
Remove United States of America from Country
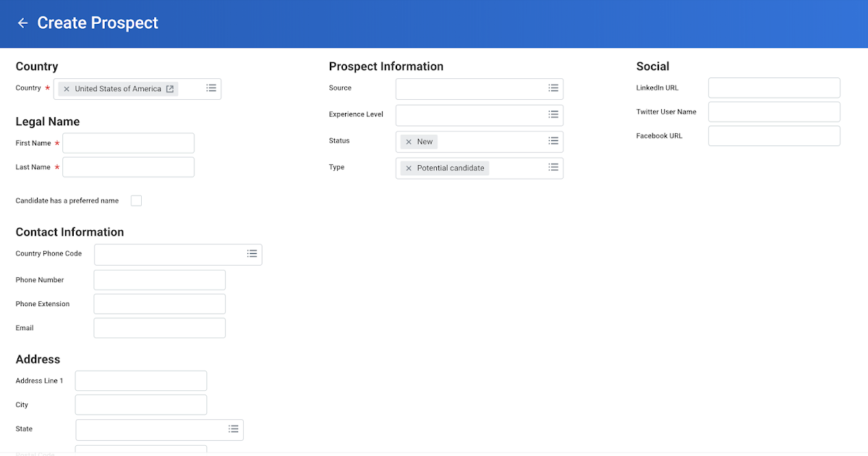[67, 88]
